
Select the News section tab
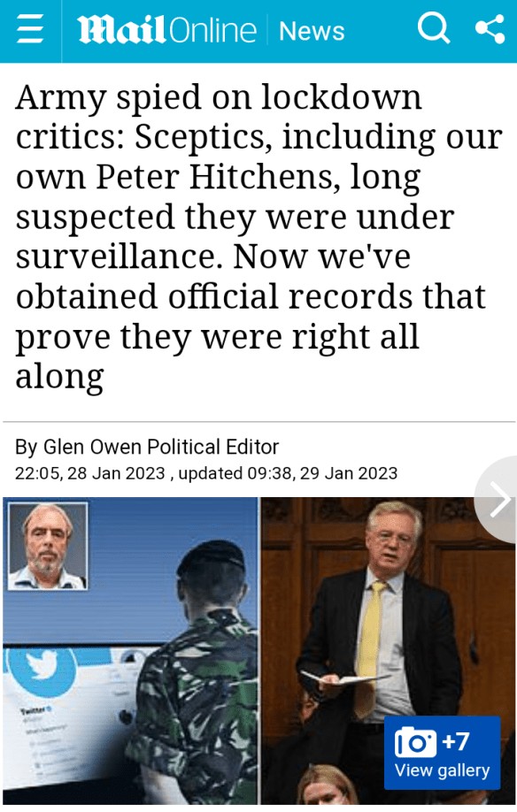click(312, 31)
